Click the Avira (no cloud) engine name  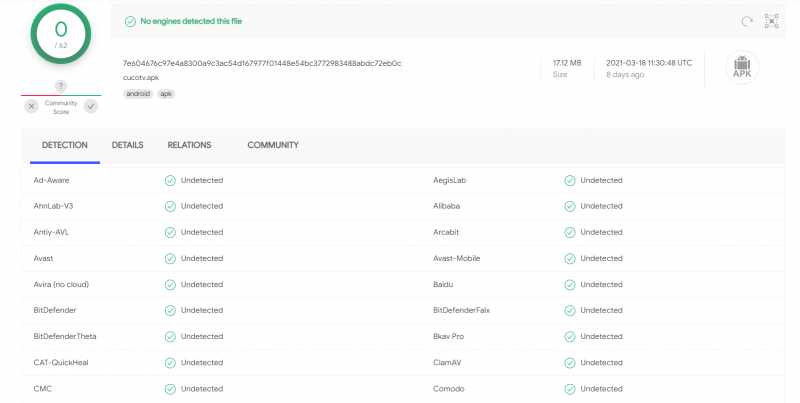pos(61,284)
